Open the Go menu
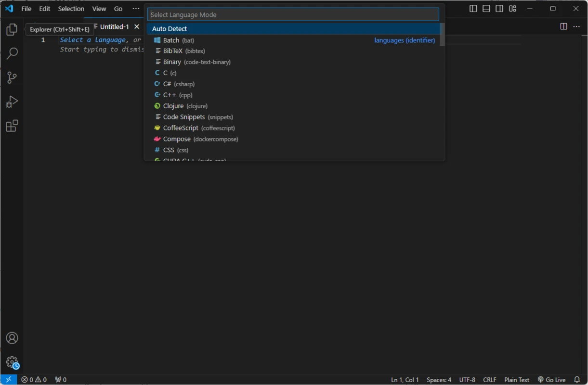 coord(118,9)
